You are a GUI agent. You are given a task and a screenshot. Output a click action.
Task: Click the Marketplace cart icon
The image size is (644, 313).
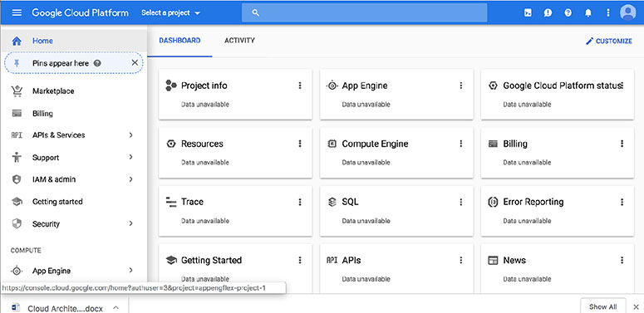[x=17, y=91]
